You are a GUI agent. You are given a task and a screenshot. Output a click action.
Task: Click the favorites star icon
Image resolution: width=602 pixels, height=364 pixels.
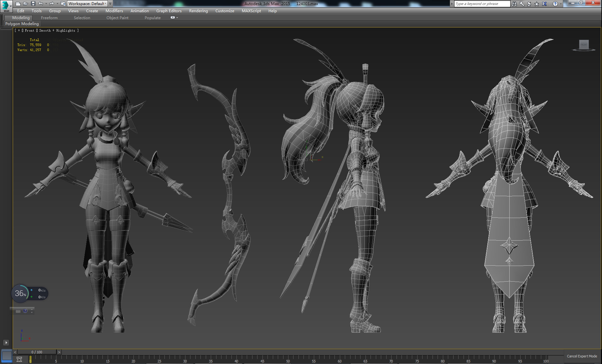[537, 4]
